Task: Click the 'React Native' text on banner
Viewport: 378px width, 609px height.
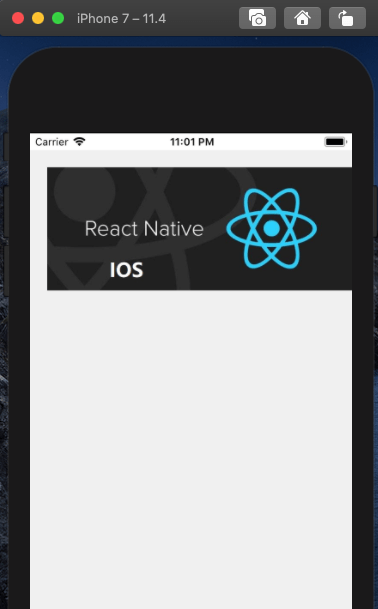Action: pyautogui.click(x=144, y=228)
